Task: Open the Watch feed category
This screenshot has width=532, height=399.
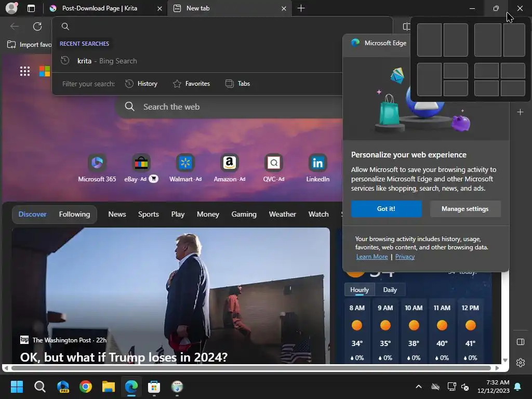Action: coord(318,215)
